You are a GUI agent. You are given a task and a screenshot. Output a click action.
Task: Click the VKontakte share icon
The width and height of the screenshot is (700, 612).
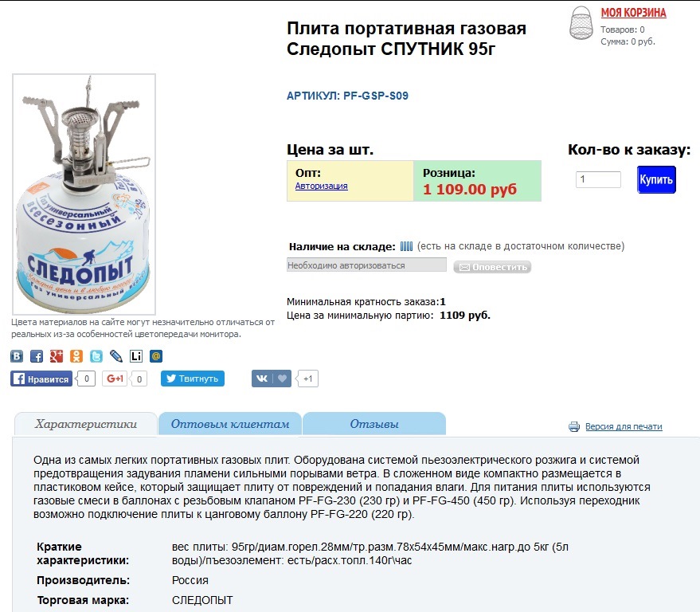17,356
